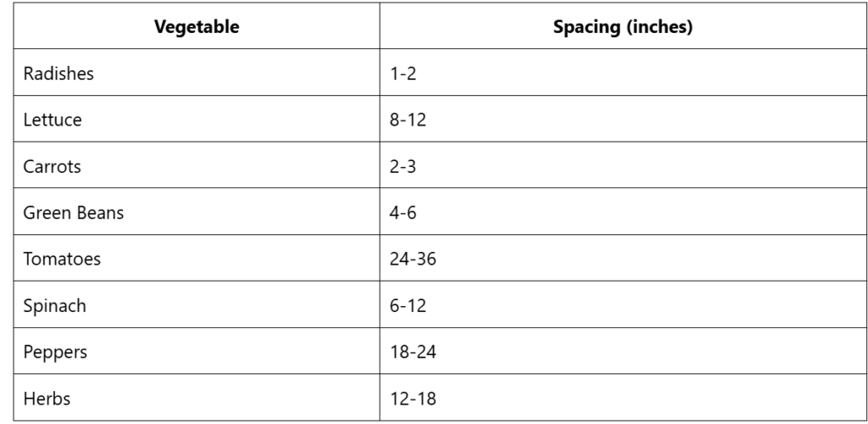The width and height of the screenshot is (868, 424).
Task: Click the Herbs spacing value 12-18
Action: (x=412, y=397)
